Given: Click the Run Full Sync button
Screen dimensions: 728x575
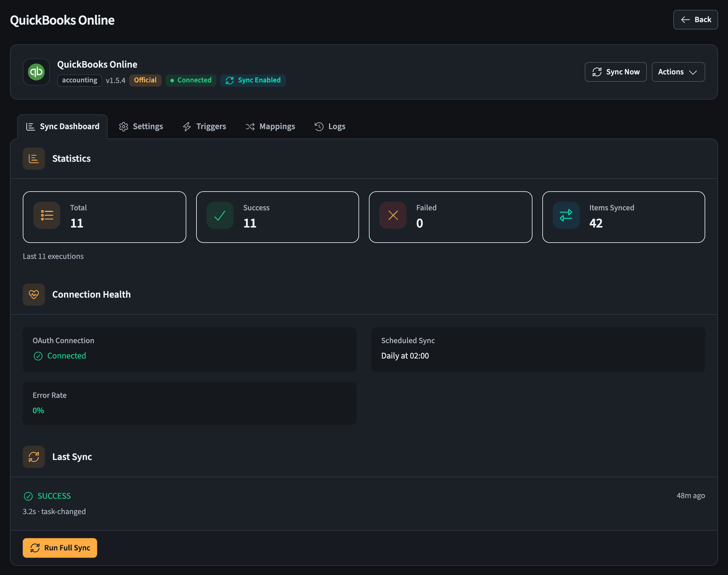Looking at the screenshot, I should click(60, 548).
